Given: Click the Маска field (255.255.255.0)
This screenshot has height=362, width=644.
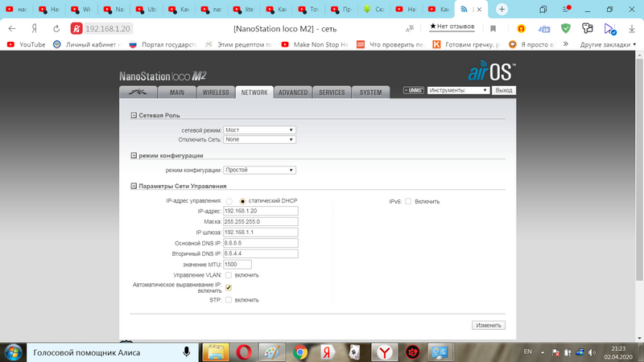Looking at the screenshot, I should (x=260, y=222).
